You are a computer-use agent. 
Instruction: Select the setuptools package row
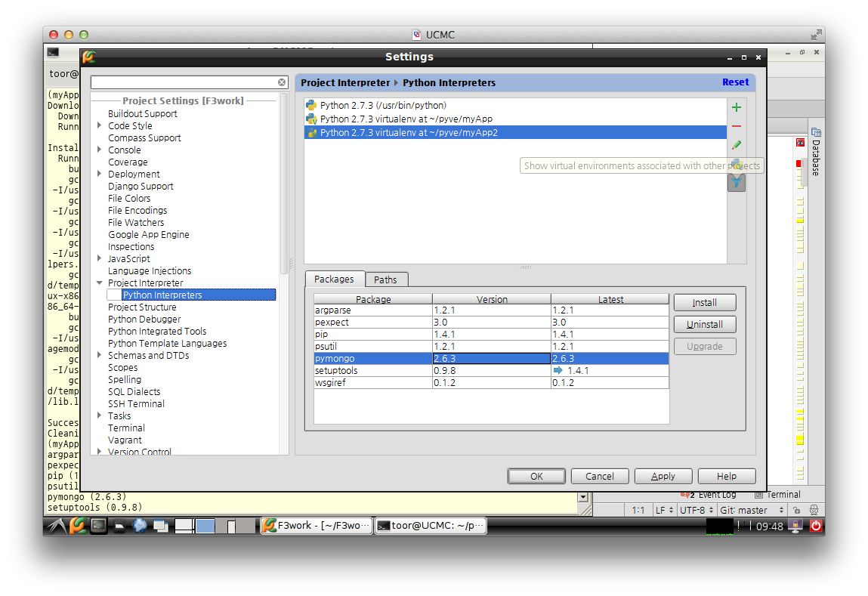click(x=491, y=371)
